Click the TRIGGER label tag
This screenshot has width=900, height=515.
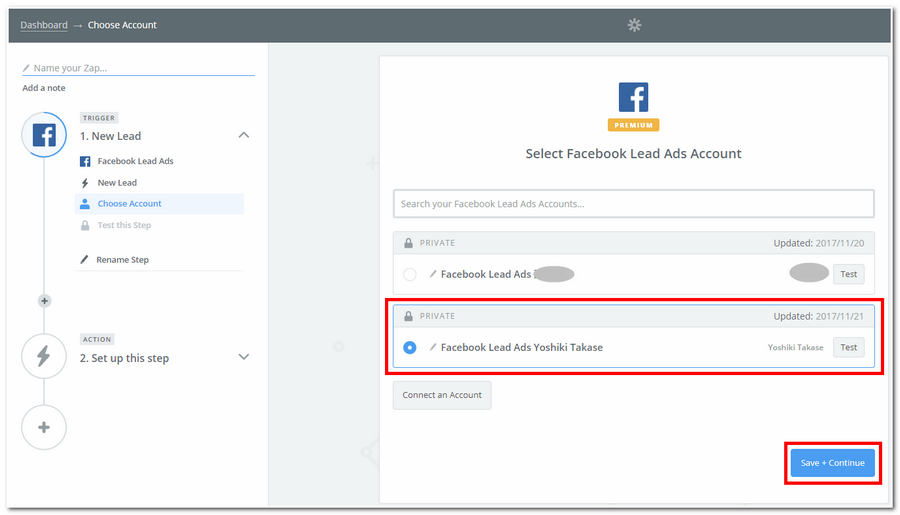point(99,118)
